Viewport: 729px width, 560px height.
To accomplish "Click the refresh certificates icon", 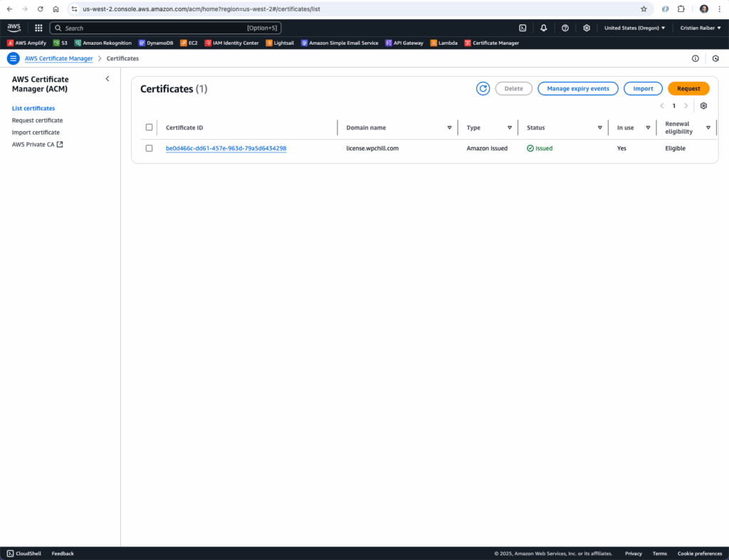I will [x=483, y=89].
